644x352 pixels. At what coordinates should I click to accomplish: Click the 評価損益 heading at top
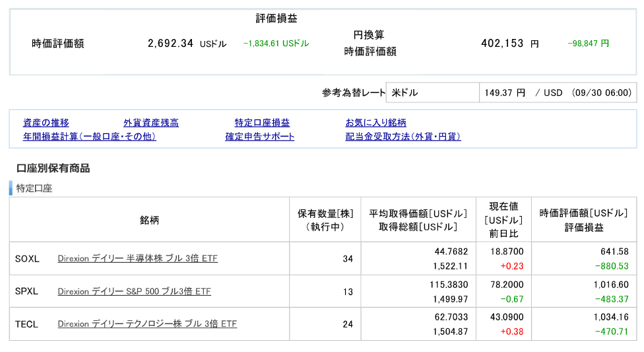tap(276, 18)
